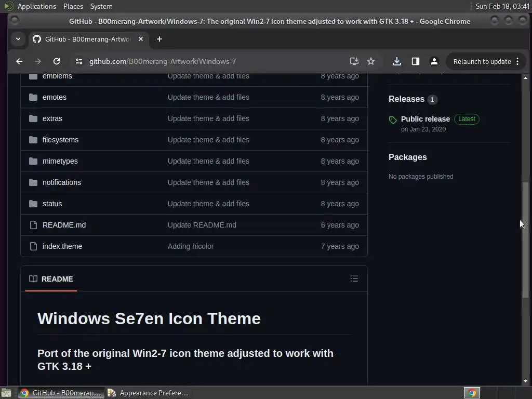Bookmark this page with the star icon
Viewport: 532px width, 399px height.
(x=371, y=61)
